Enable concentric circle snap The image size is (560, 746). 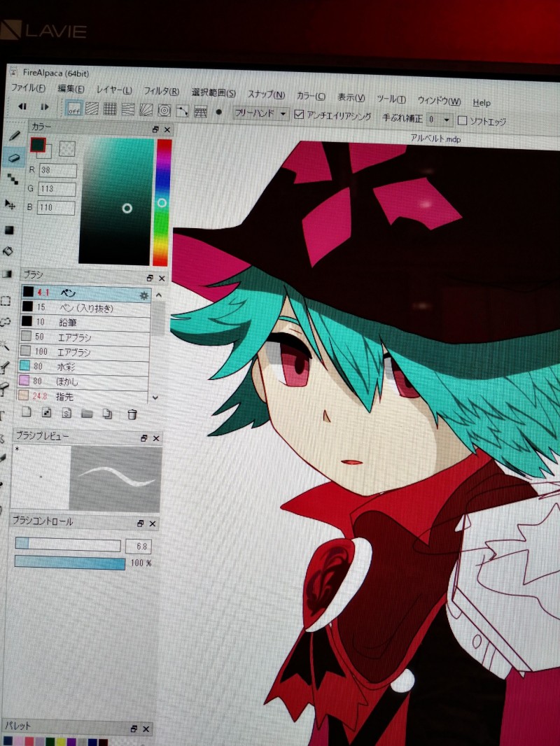pyautogui.click(x=164, y=111)
